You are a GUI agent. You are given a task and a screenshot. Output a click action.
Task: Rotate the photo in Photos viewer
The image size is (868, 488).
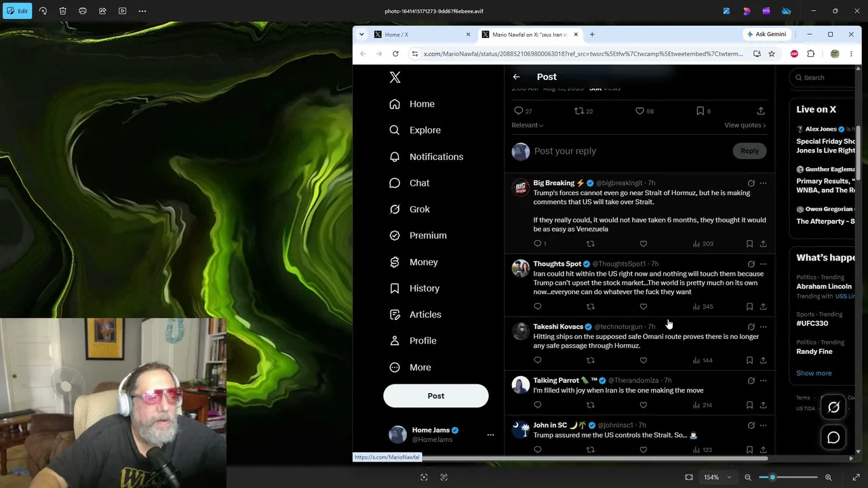(x=43, y=11)
